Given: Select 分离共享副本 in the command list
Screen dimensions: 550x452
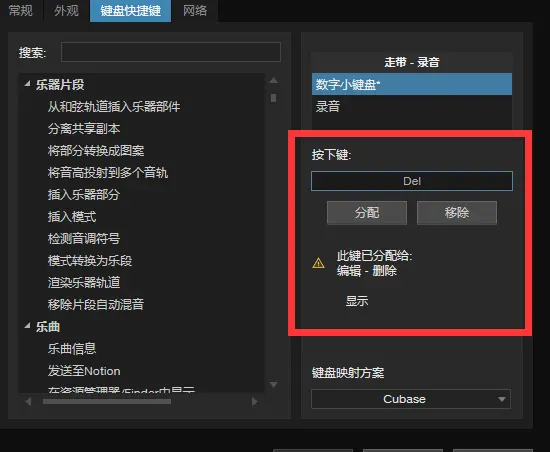Looking at the screenshot, I should (x=84, y=129).
